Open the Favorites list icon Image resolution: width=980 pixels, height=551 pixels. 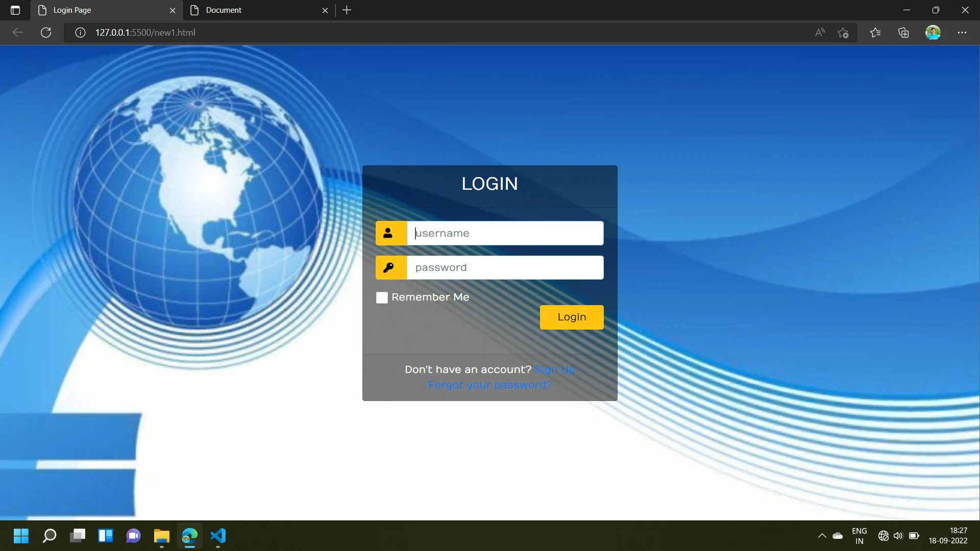pos(875,33)
